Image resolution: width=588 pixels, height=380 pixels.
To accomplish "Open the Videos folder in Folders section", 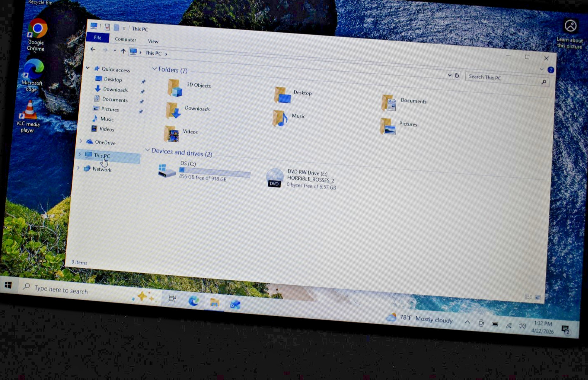I will click(x=171, y=134).
